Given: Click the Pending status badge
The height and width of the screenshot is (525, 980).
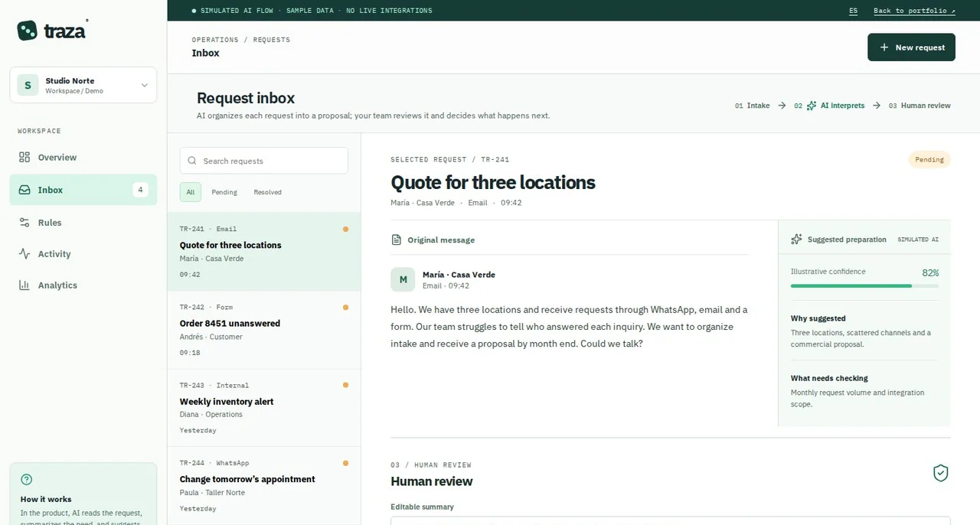Looking at the screenshot, I should click(929, 160).
